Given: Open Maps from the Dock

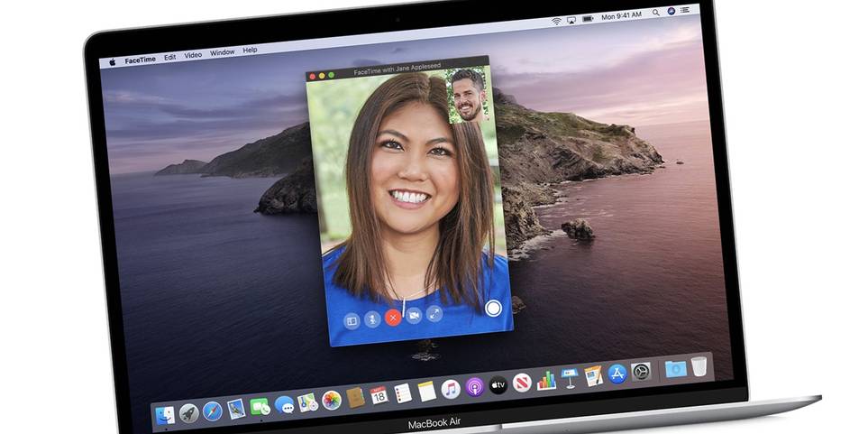Looking at the screenshot, I should point(307,402).
